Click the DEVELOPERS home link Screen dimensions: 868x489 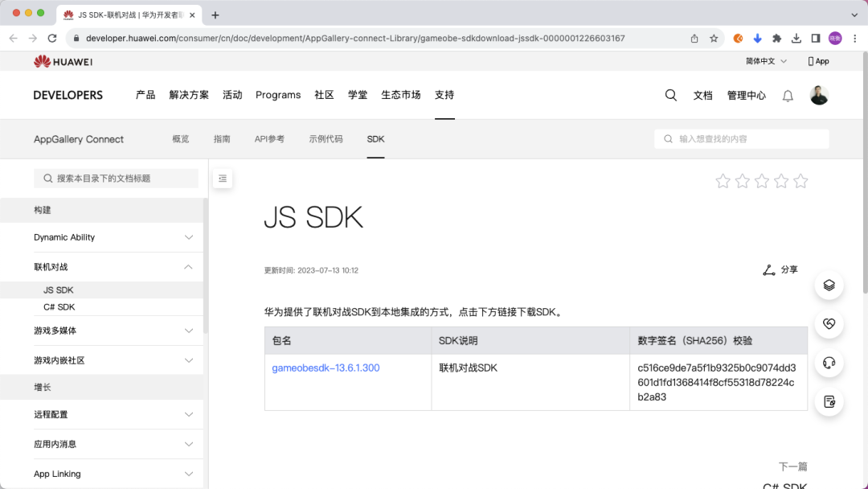pos(68,95)
